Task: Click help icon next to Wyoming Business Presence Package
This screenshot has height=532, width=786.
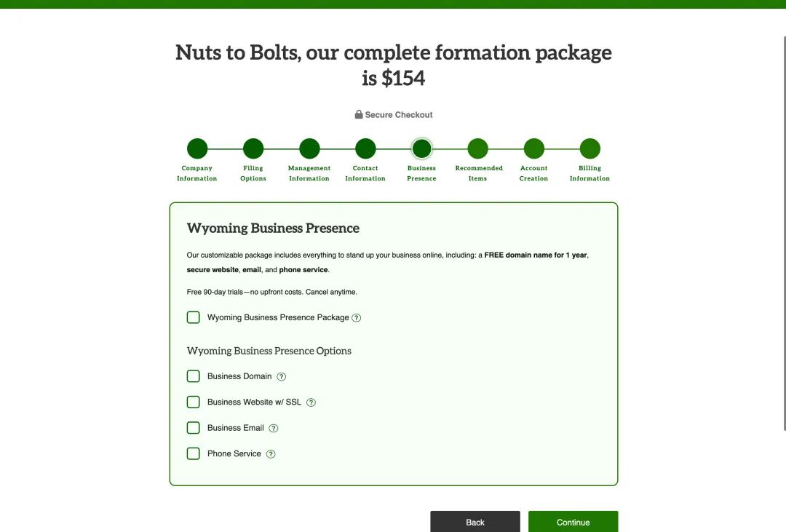Action: pyautogui.click(x=357, y=318)
